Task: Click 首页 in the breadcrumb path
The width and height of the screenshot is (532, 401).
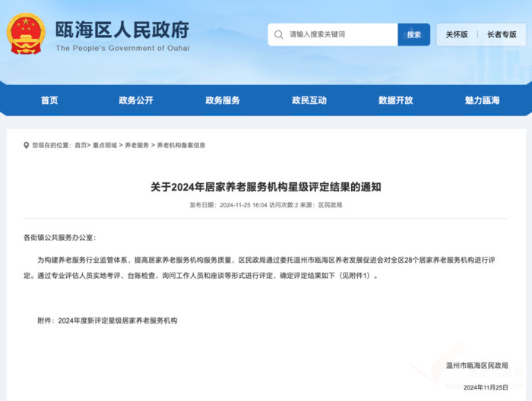Action: coord(81,145)
